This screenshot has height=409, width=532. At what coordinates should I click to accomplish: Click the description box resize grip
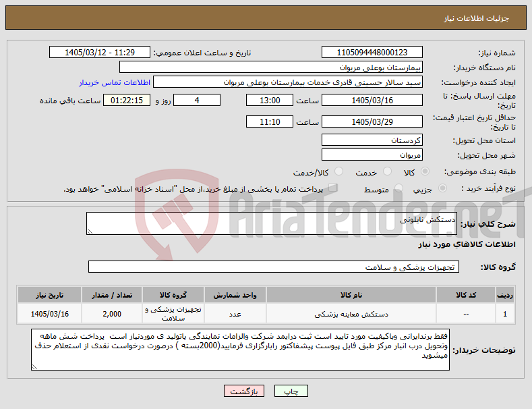[x=90, y=231]
